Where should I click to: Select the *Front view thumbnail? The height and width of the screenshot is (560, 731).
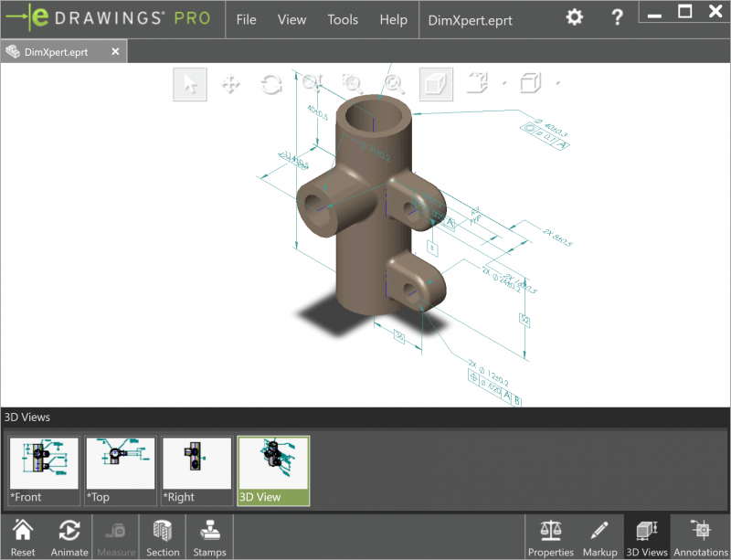click(x=43, y=469)
